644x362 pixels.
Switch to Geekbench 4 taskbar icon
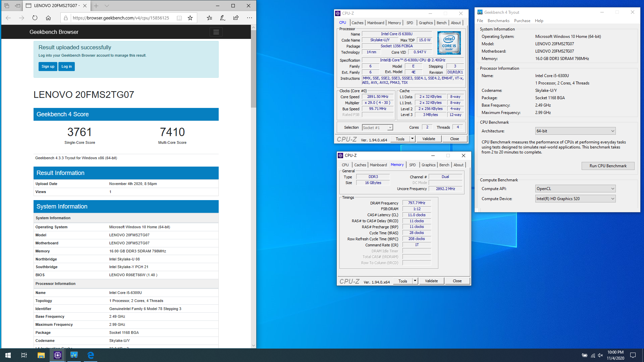(x=74, y=355)
